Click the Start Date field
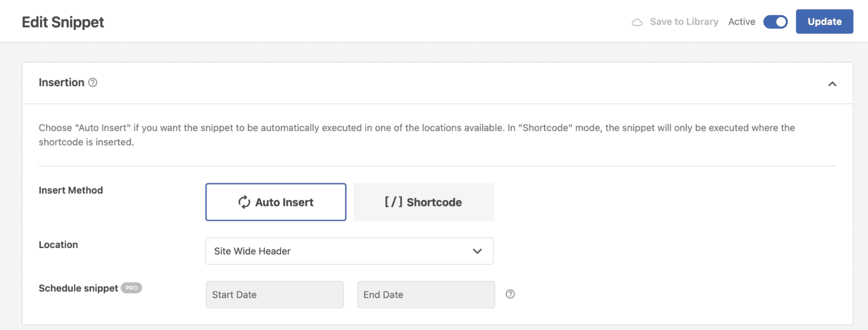 click(274, 294)
